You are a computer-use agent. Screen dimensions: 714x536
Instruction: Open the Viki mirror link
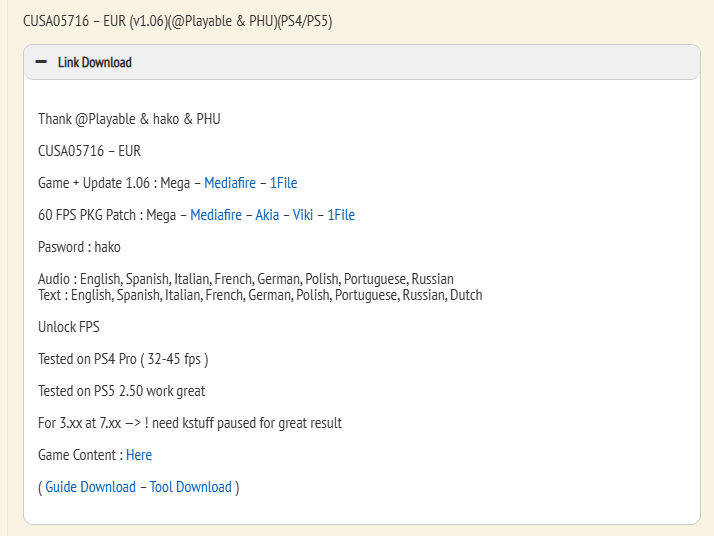click(x=303, y=215)
